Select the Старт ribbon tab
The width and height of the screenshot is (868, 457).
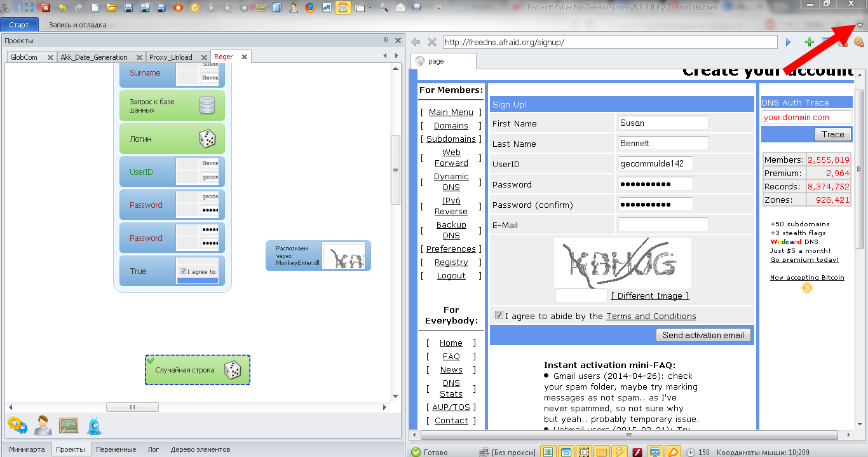[19, 25]
